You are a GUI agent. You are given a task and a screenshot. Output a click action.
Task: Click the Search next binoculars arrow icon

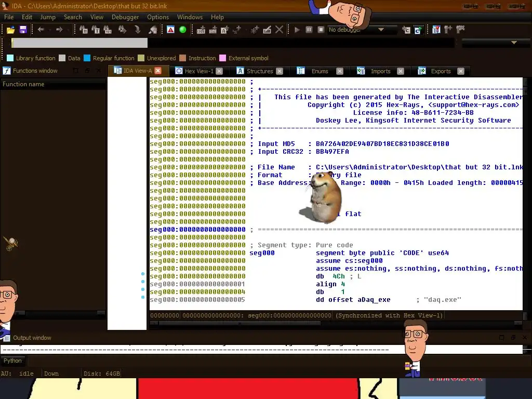pyautogui.click(x=122, y=30)
